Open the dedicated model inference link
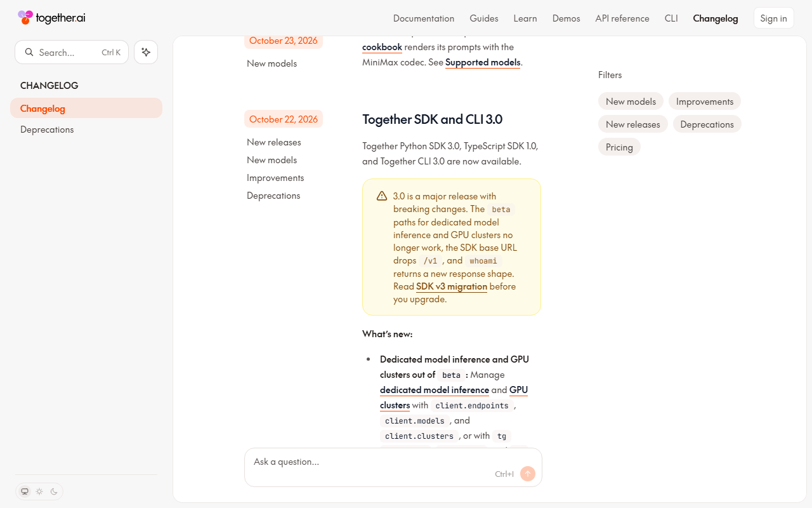The height and width of the screenshot is (508, 812). click(435, 390)
